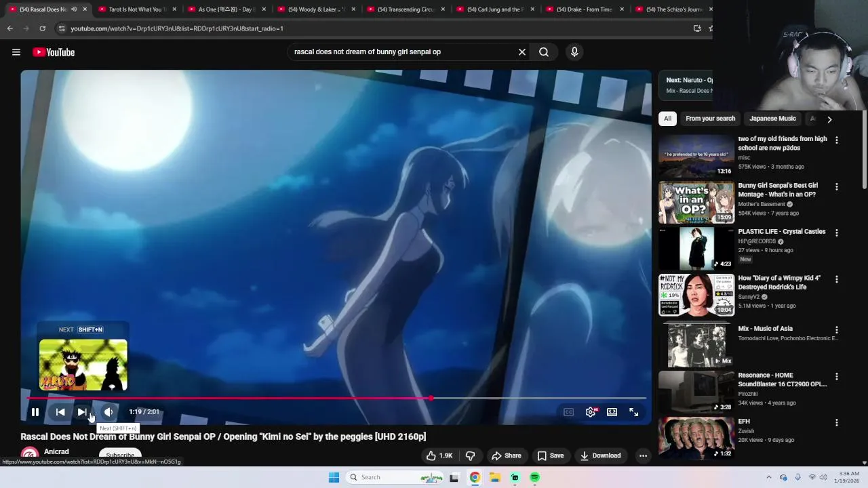Open the YouTube guide hamburger menu

(16, 52)
